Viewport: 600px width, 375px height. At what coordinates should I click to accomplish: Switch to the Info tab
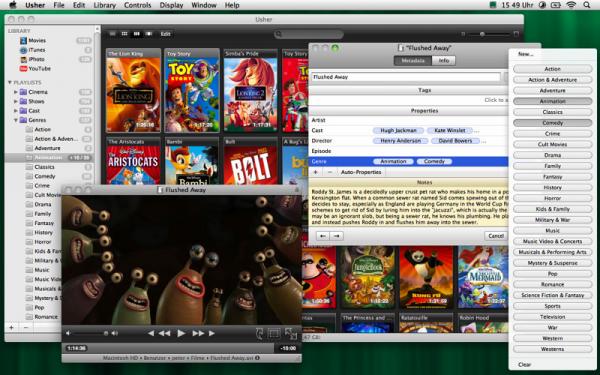pos(444,60)
